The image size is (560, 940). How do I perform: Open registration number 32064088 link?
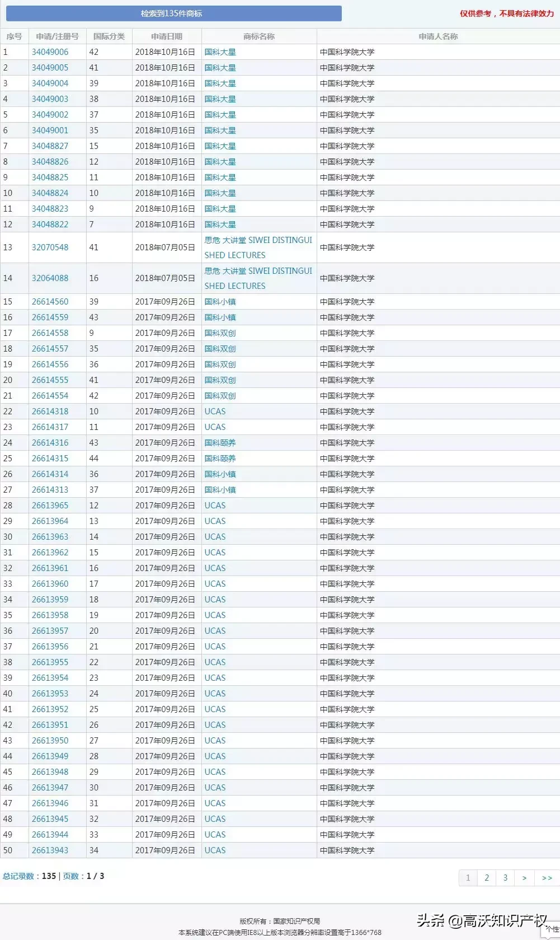pyautogui.click(x=50, y=278)
